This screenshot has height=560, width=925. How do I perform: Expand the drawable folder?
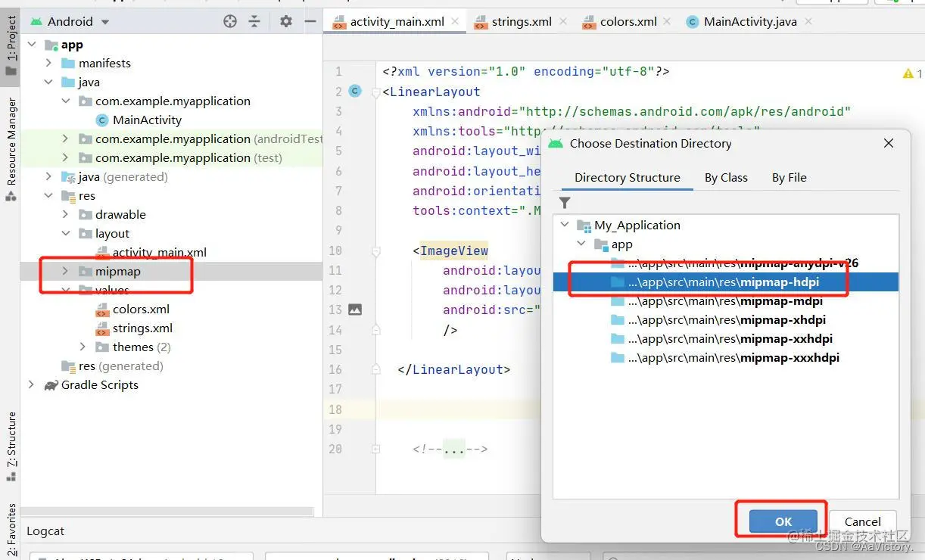pos(65,215)
